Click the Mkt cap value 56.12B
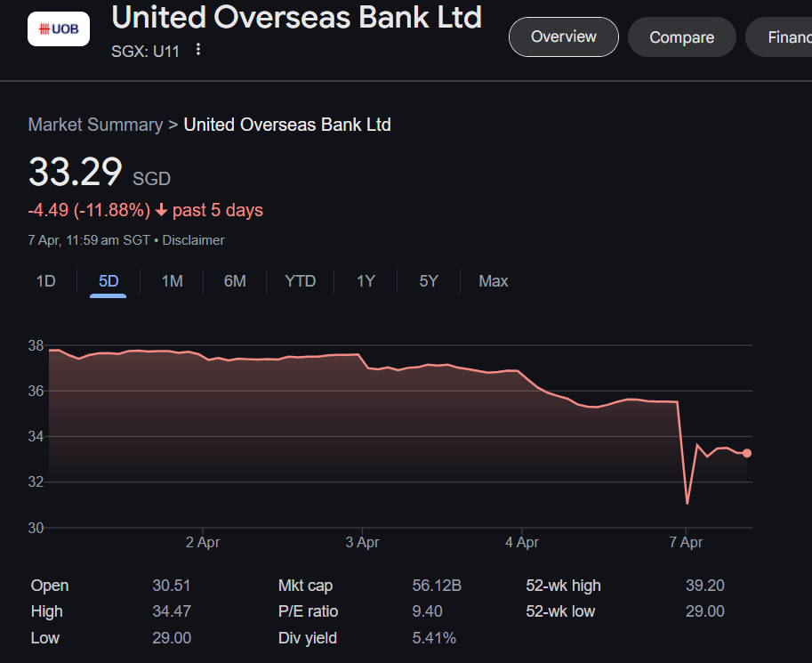The image size is (812, 663). [x=437, y=586]
